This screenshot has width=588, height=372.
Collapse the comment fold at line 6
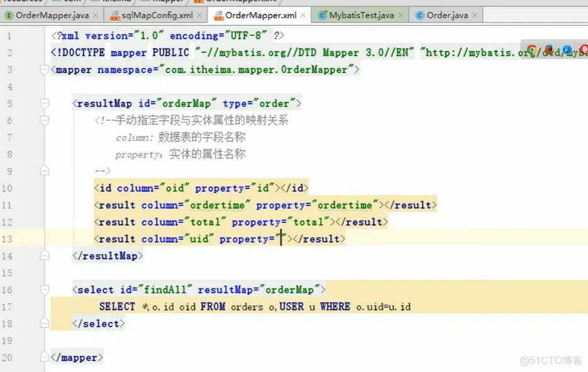click(44, 120)
